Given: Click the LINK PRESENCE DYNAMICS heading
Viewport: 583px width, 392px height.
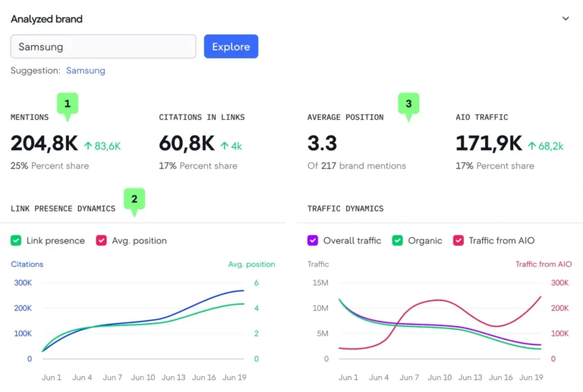Looking at the screenshot, I should [63, 209].
